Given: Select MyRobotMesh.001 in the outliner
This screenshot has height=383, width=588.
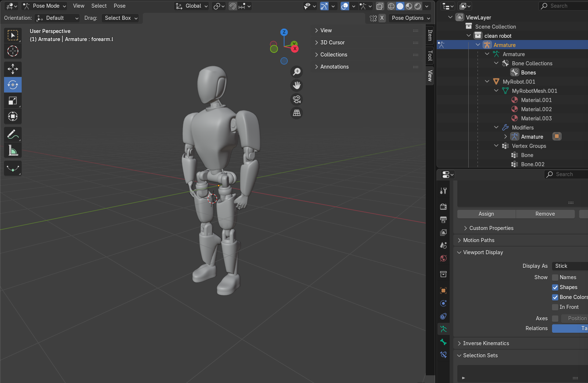Looking at the screenshot, I should (534, 91).
